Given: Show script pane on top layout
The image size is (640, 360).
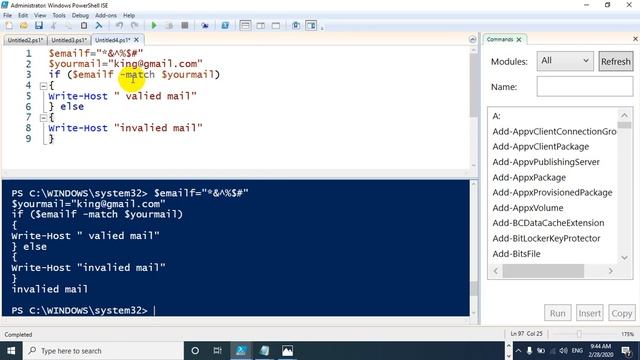Looking at the screenshot, I should coord(245,25).
